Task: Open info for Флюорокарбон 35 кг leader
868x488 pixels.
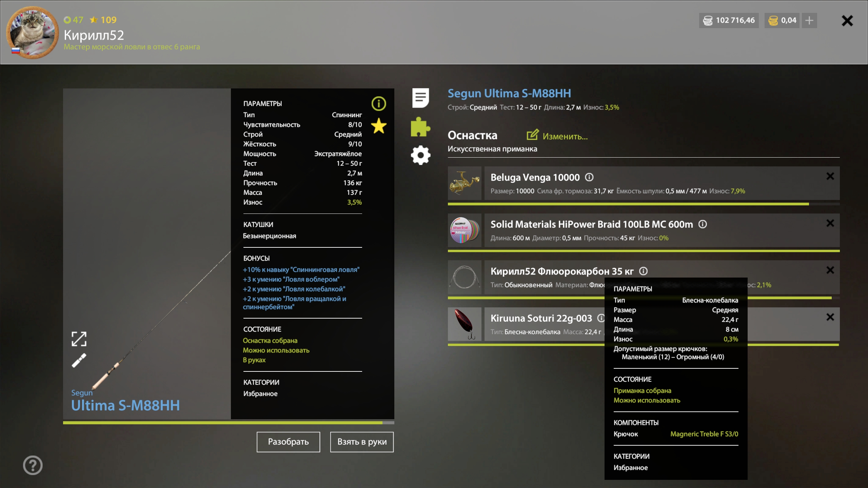Action: point(643,271)
